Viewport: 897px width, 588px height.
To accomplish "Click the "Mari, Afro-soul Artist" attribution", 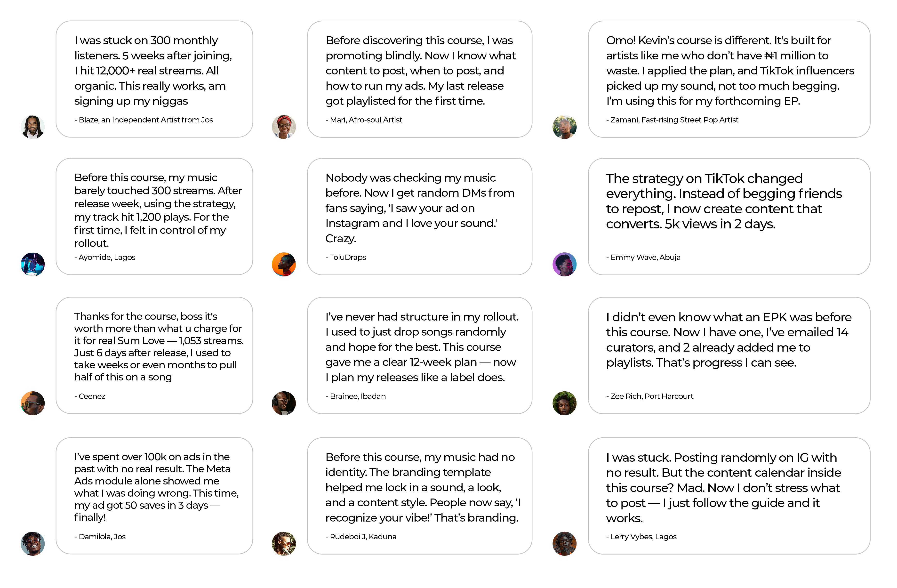I will 364,120.
